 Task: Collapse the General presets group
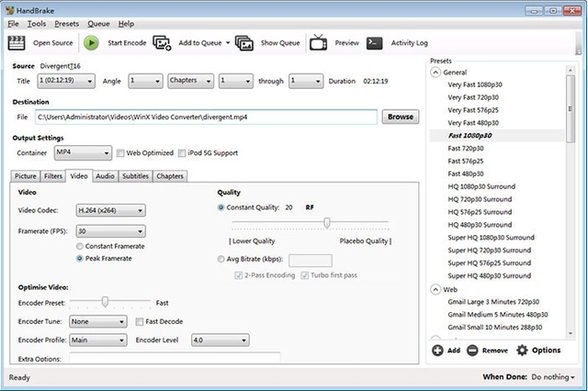pyautogui.click(x=435, y=73)
